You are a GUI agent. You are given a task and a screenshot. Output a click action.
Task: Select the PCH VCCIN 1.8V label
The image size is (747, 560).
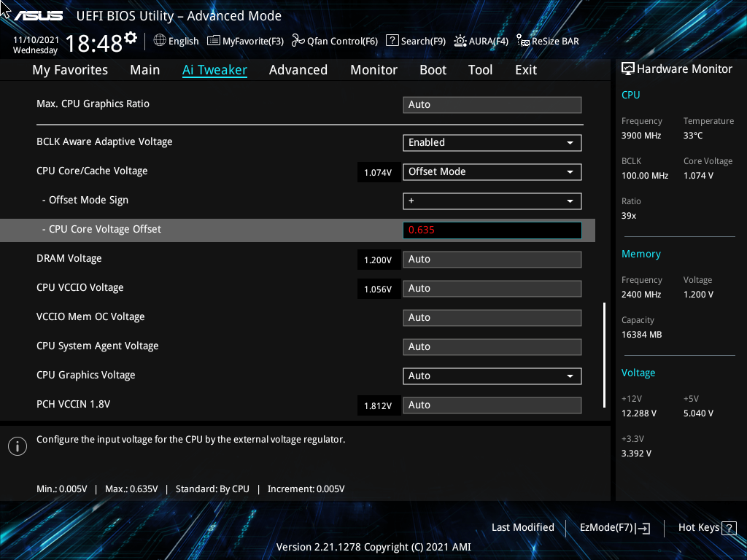pyautogui.click(x=74, y=404)
